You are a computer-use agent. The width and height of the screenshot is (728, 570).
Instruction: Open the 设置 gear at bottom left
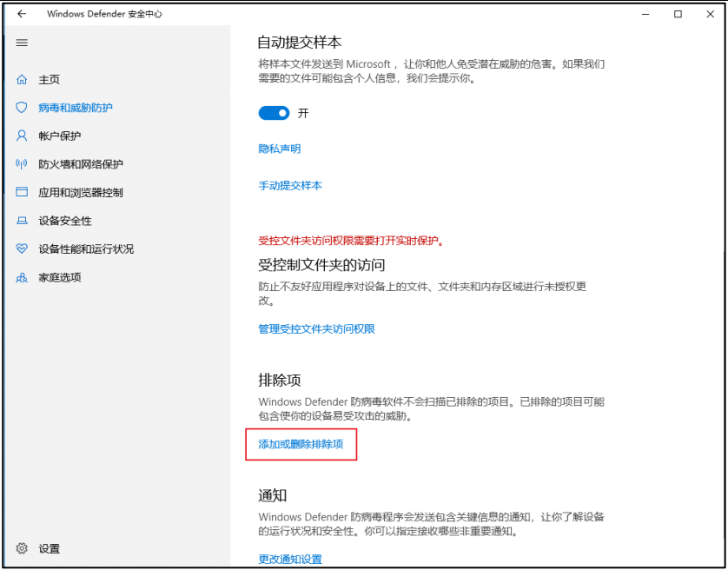[50, 548]
